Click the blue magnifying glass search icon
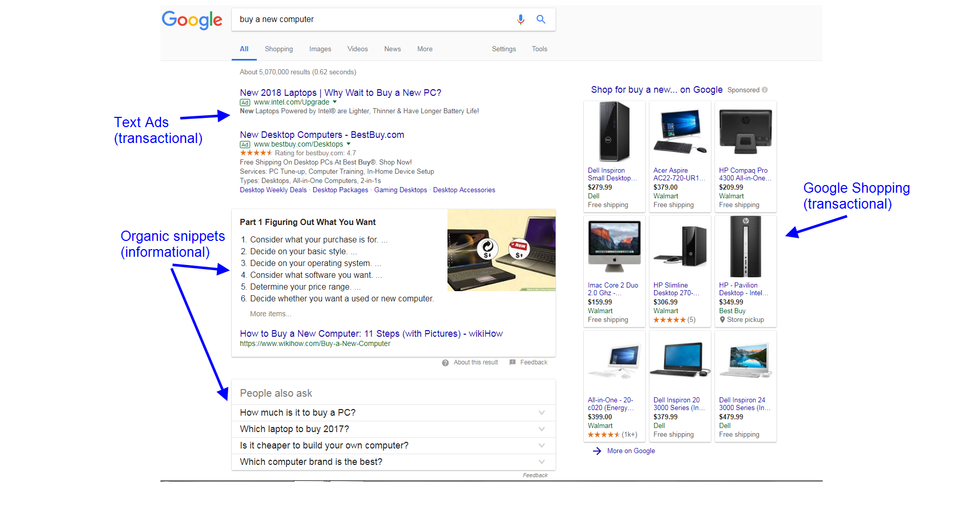This screenshot has width=980, height=530. pyautogui.click(x=541, y=19)
